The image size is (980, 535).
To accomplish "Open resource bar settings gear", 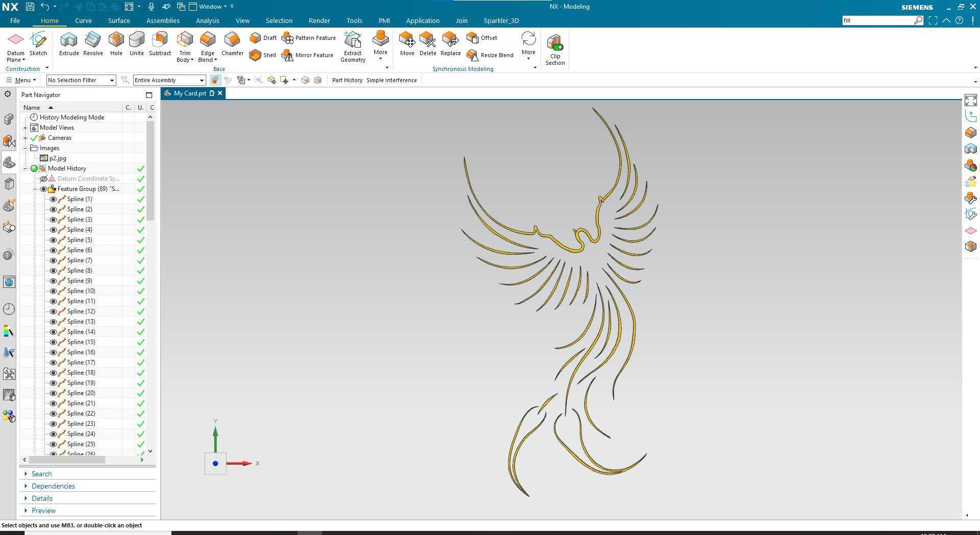I will pyautogui.click(x=8, y=94).
